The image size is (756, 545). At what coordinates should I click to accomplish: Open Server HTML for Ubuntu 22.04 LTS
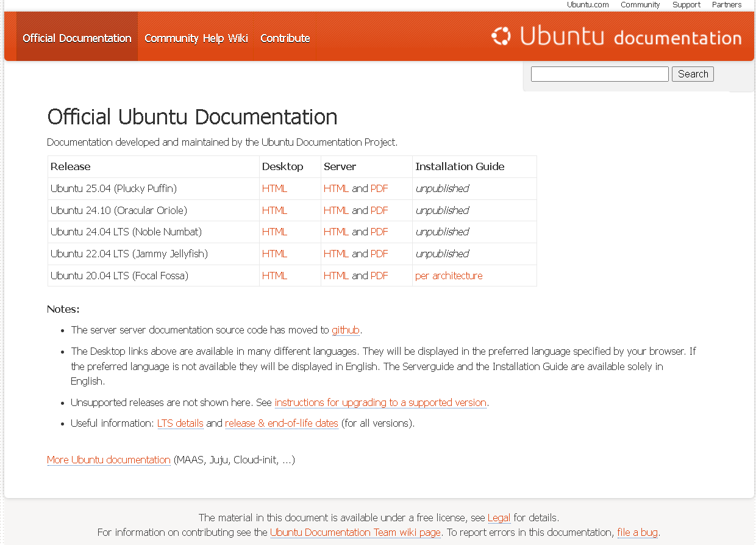point(336,254)
